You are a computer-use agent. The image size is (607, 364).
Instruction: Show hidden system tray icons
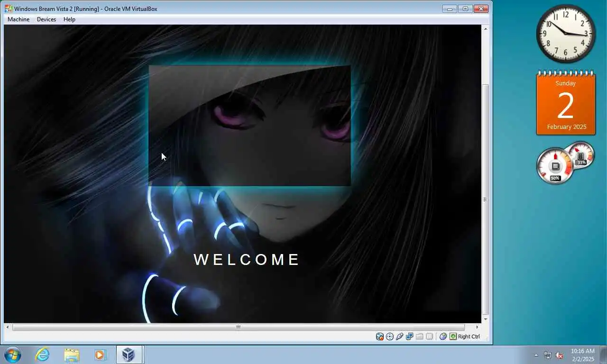(x=536, y=355)
